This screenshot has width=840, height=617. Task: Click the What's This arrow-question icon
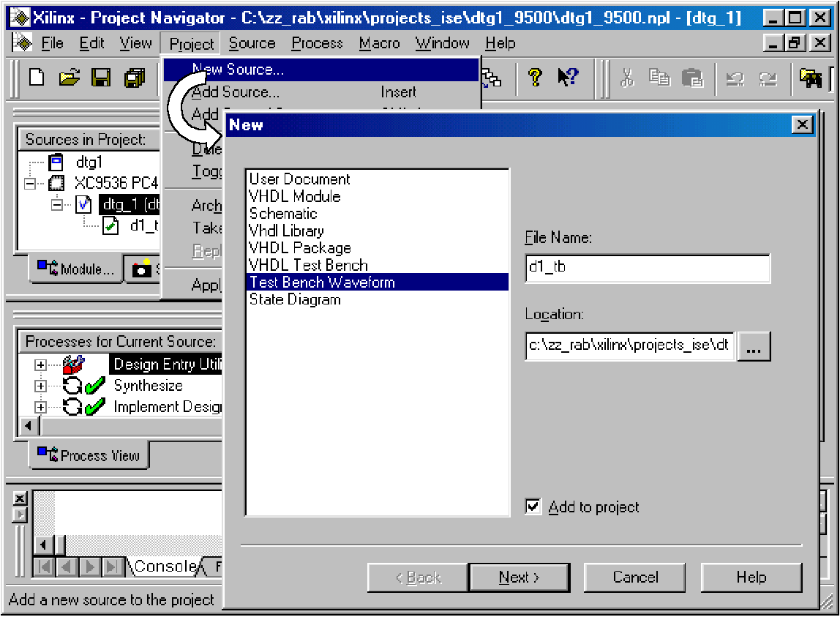568,77
